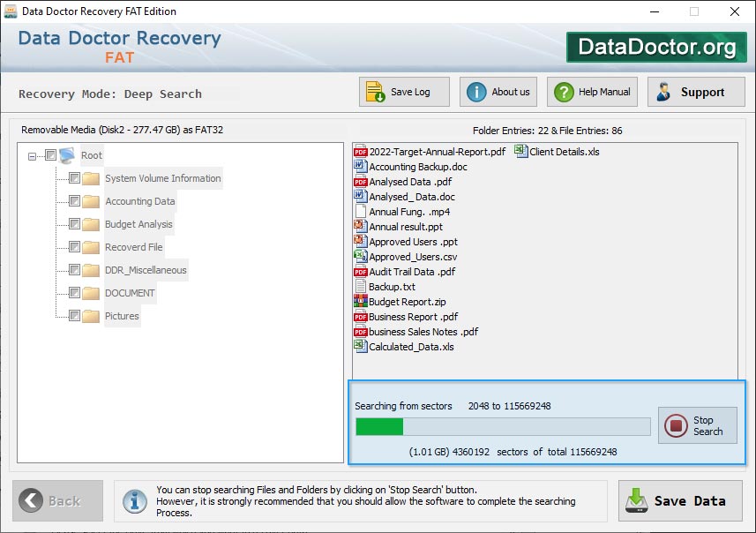This screenshot has height=533, width=756.
Task: Select file name Client Details.xls
Action: tap(565, 152)
